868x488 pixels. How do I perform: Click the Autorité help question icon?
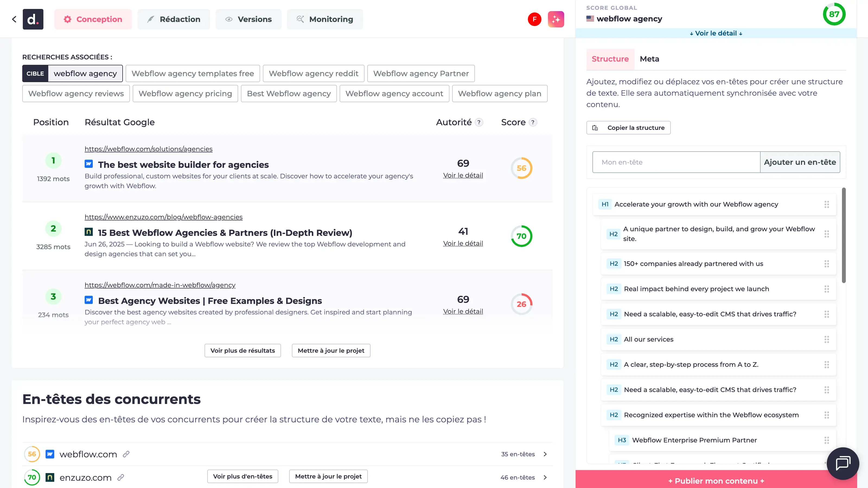point(479,122)
